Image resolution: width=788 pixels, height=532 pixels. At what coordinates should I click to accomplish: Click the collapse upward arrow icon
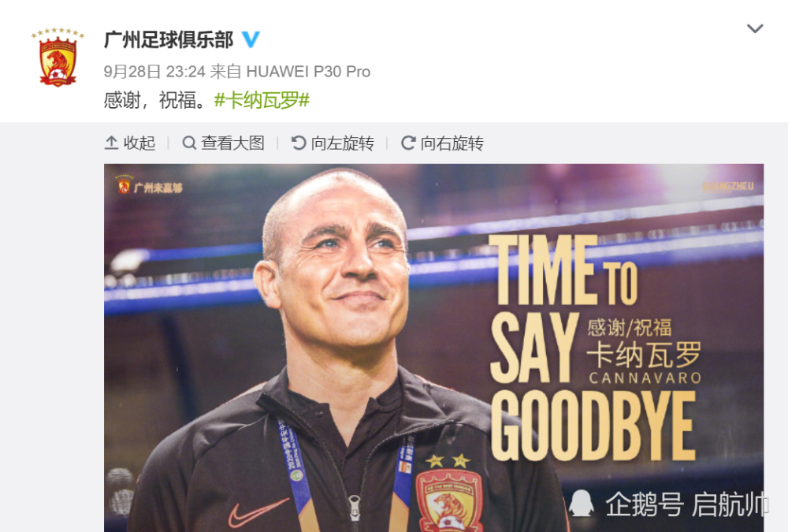pyautogui.click(x=111, y=143)
